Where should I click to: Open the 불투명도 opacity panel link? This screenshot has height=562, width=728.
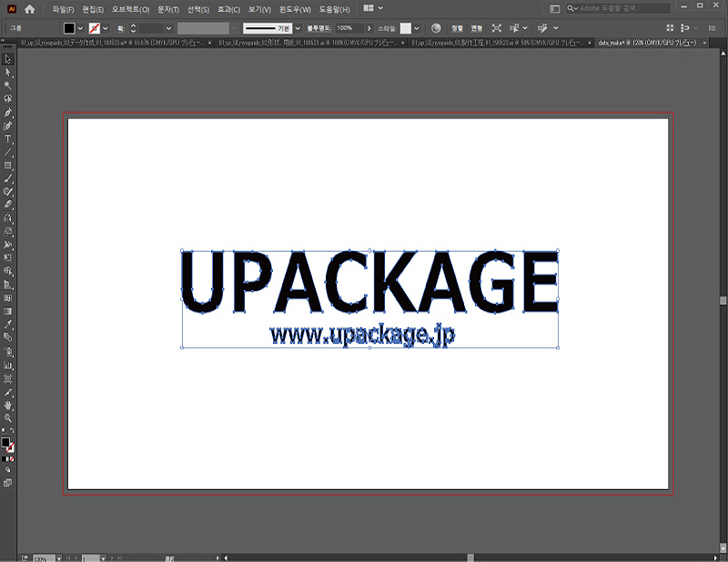pos(318,28)
